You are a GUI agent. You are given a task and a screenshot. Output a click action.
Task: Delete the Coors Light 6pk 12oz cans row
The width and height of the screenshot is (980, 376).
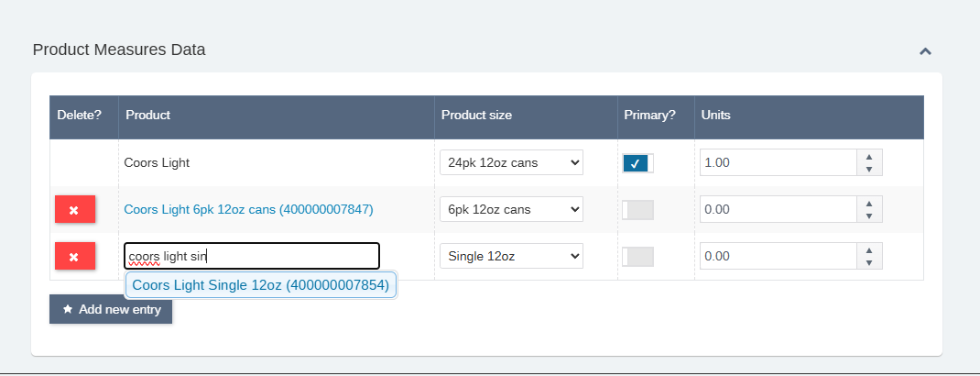click(75, 209)
